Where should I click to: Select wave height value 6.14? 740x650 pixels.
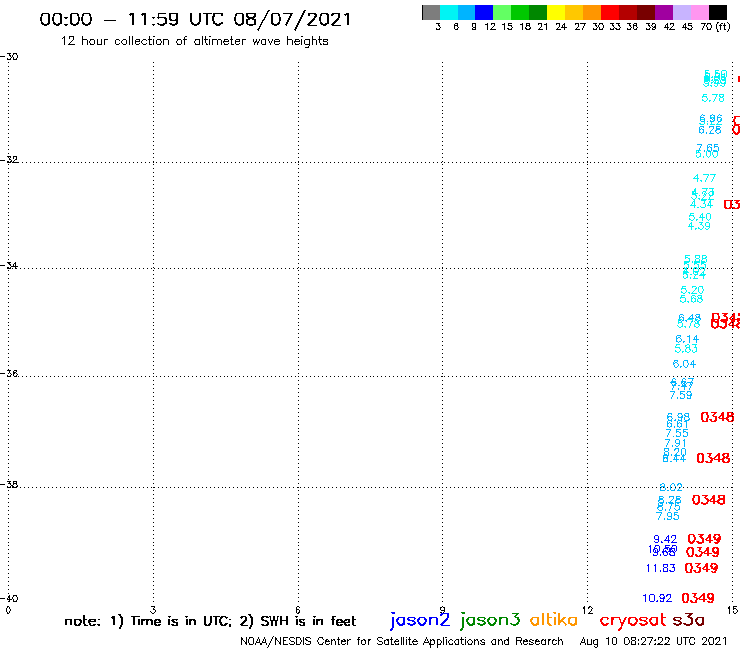(x=687, y=339)
